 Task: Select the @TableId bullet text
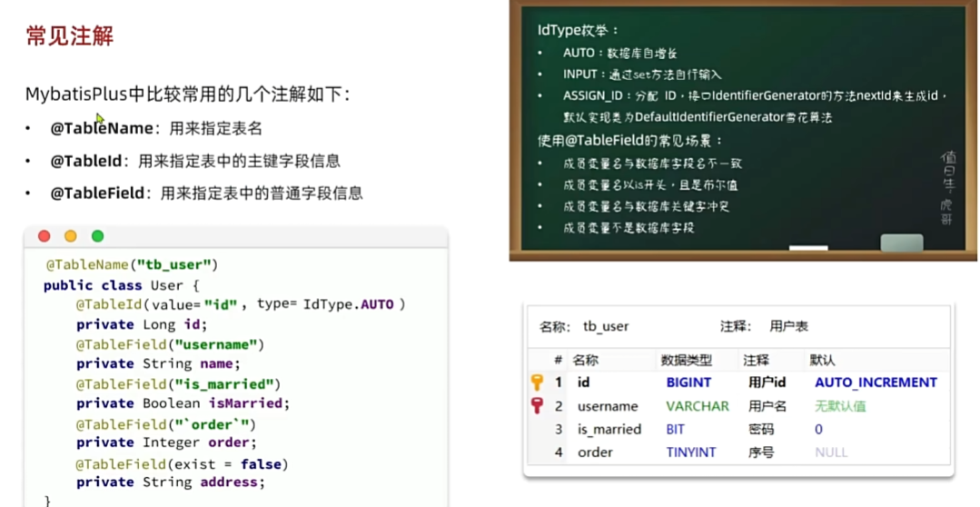195,162
